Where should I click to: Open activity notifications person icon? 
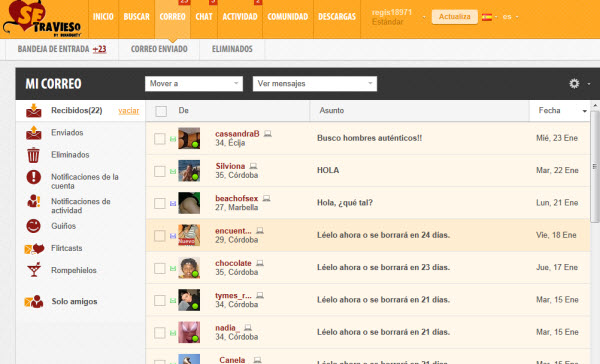tap(34, 201)
